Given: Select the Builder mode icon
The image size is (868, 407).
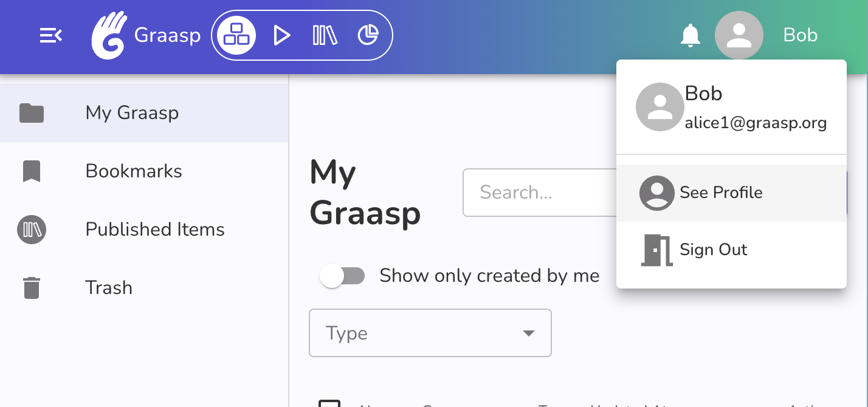Looking at the screenshot, I should (236, 35).
